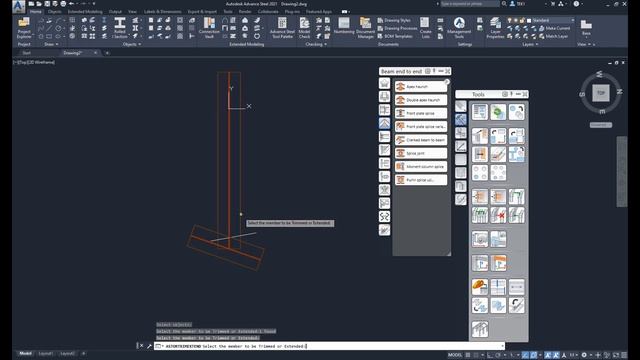The height and width of the screenshot is (360, 640).
Task: Switch to the Objects ribbon tab
Action: (x=54, y=11)
